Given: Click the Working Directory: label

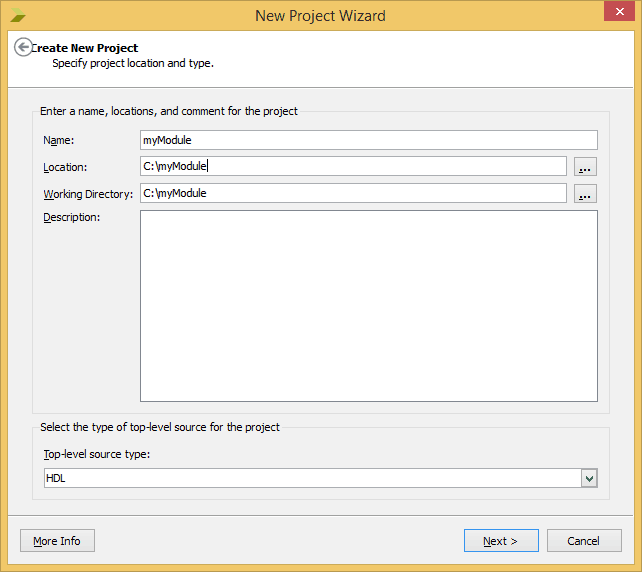Looking at the screenshot, I should pos(88,194).
